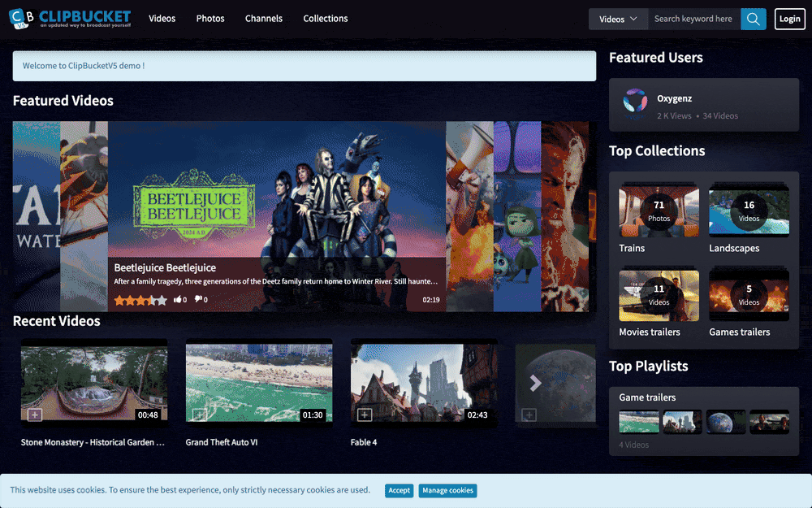The height and width of the screenshot is (508, 812).
Task: Select the megaphone fire slide in carousel
Action: click(469, 217)
